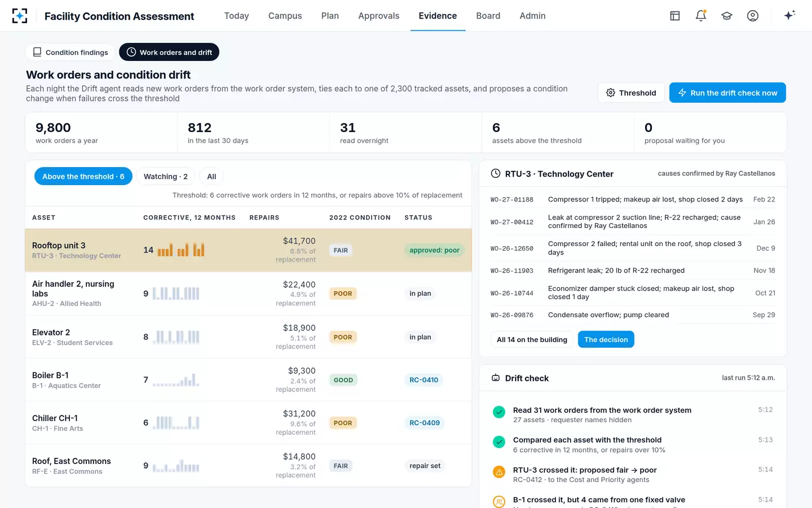Open the Campus navigation tab
Image resolution: width=812 pixels, height=508 pixels.
click(285, 16)
